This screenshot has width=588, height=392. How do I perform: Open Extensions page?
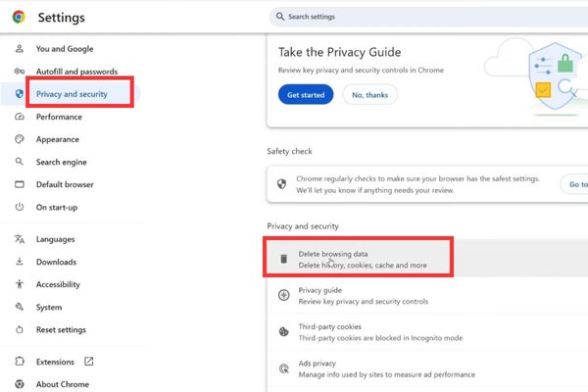[55, 362]
